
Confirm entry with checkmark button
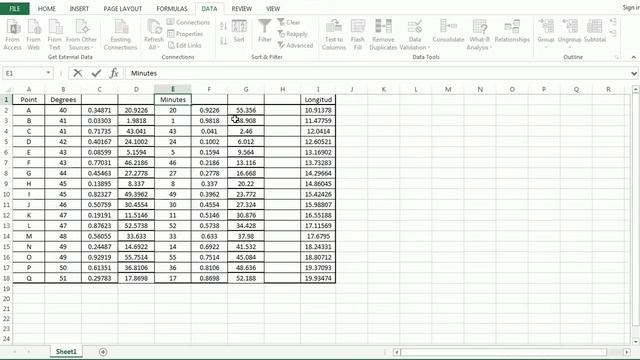pyautogui.click(x=96, y=73)
